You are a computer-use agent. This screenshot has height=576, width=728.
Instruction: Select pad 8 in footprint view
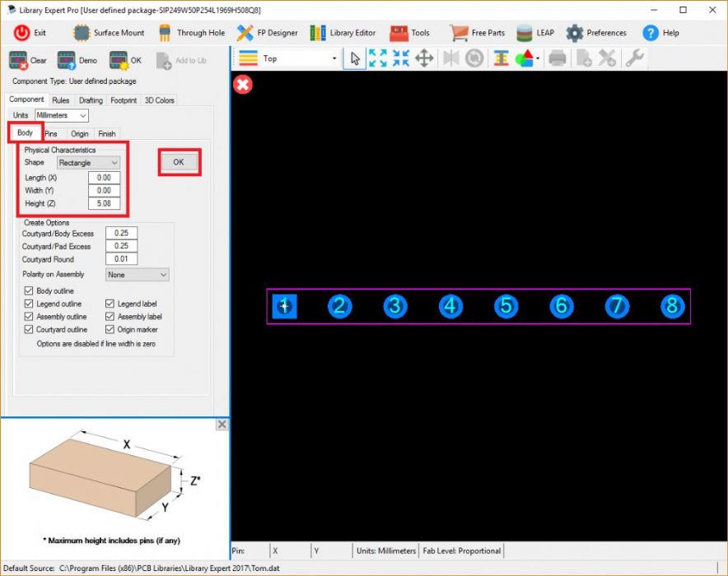(672, 306)
